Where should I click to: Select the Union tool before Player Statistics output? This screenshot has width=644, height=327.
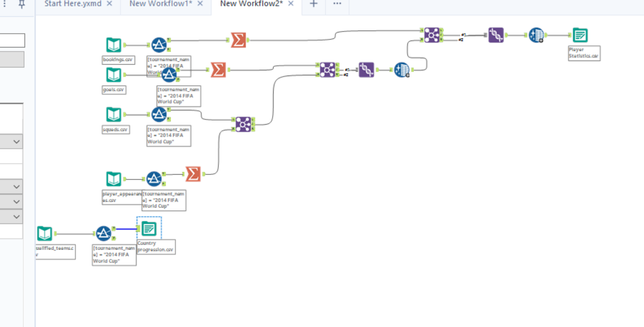496,35
